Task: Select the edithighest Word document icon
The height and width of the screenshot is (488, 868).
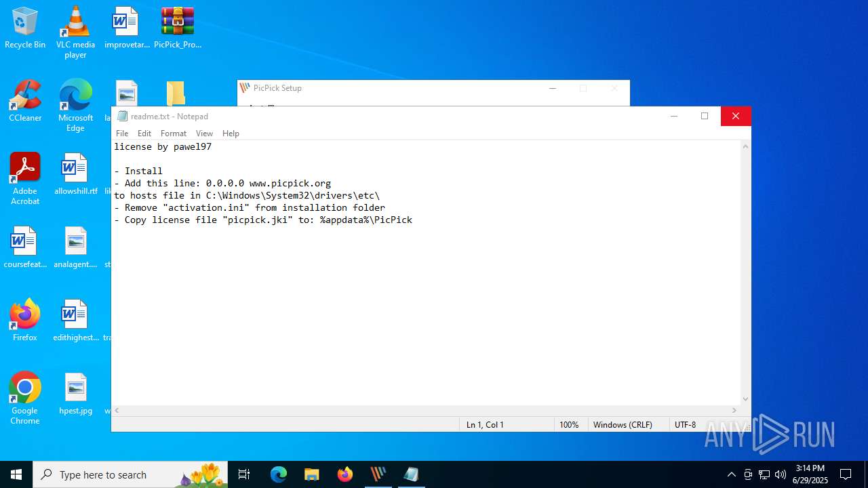Action: pyautogui.click(x=75, y=321)
